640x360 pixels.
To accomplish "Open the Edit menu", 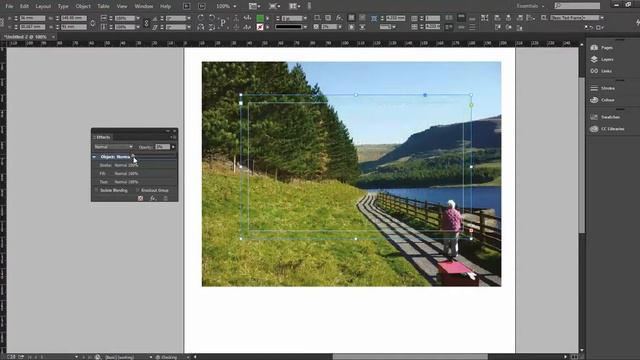I will pos(24,6).
